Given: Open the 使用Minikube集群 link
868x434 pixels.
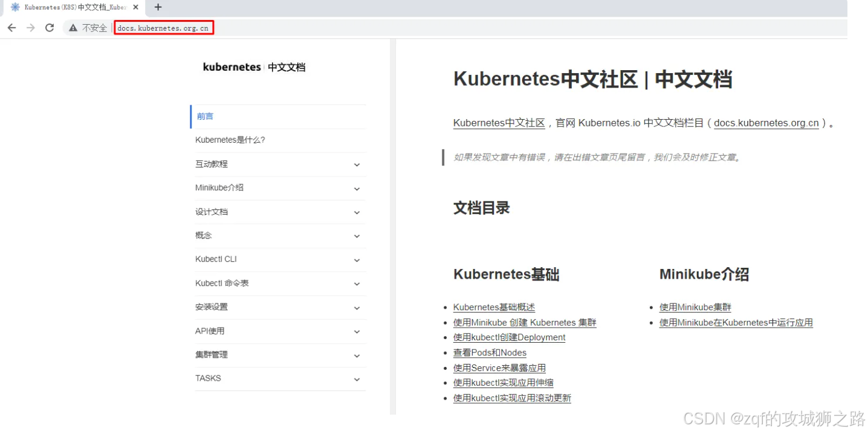Looking at the screenshot, I should point(695,307).
